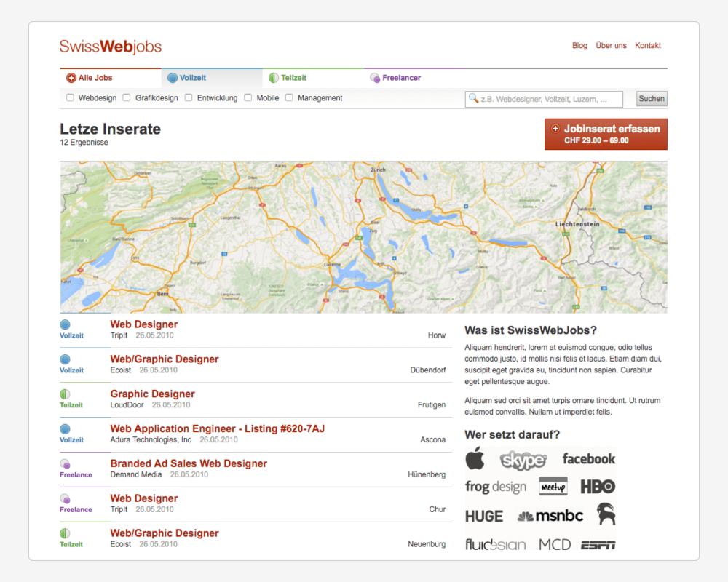The width and height of the screenshot is (728, 582).
Task: Click the Skype logo
Action: point(523,460)
